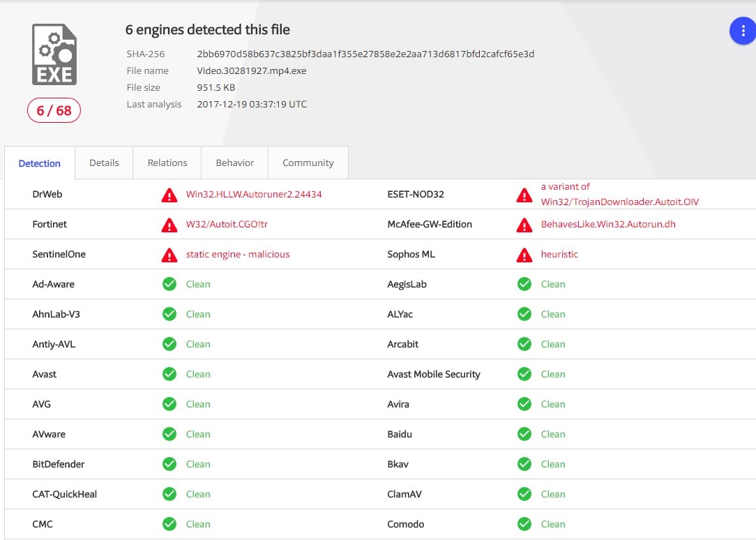The width and height of the screenshot is (756, 540).
Task: View the Community tab
Action: (308, 163)
